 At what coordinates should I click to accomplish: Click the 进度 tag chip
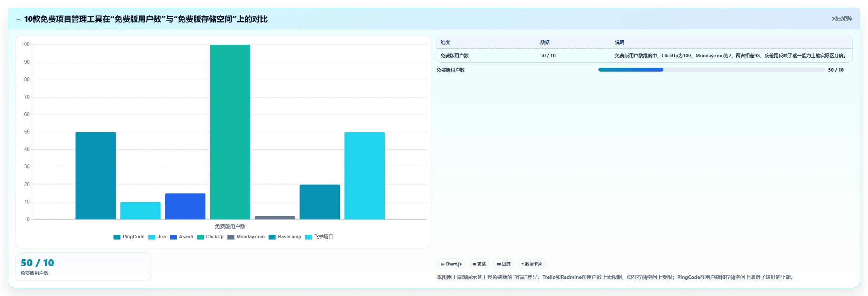pyautogui.click(x=503, y=264)
